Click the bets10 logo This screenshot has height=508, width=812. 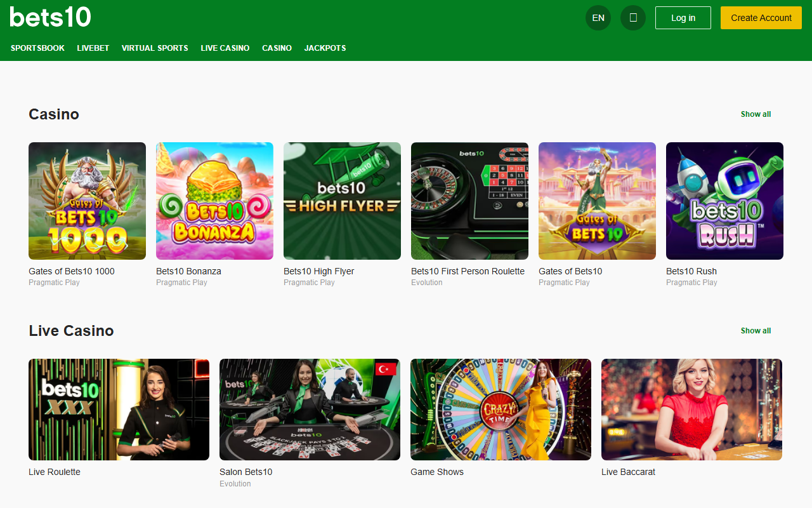coord(51,17)
